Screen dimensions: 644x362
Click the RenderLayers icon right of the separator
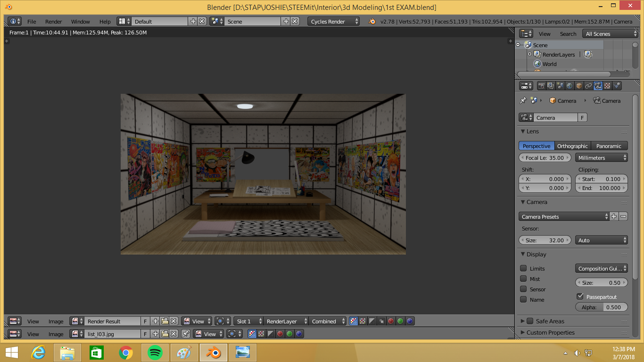click(588, 54)
